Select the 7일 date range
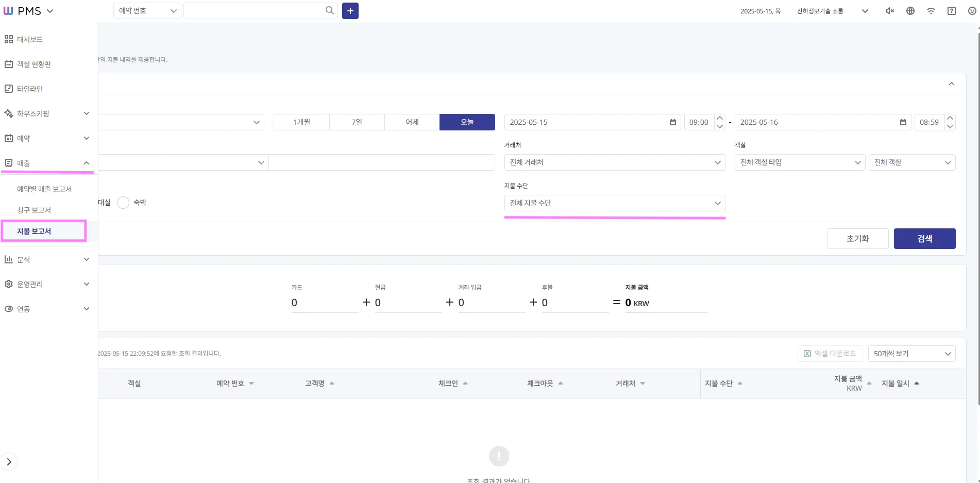The image size is (980, 483). [x=357, y=122]
